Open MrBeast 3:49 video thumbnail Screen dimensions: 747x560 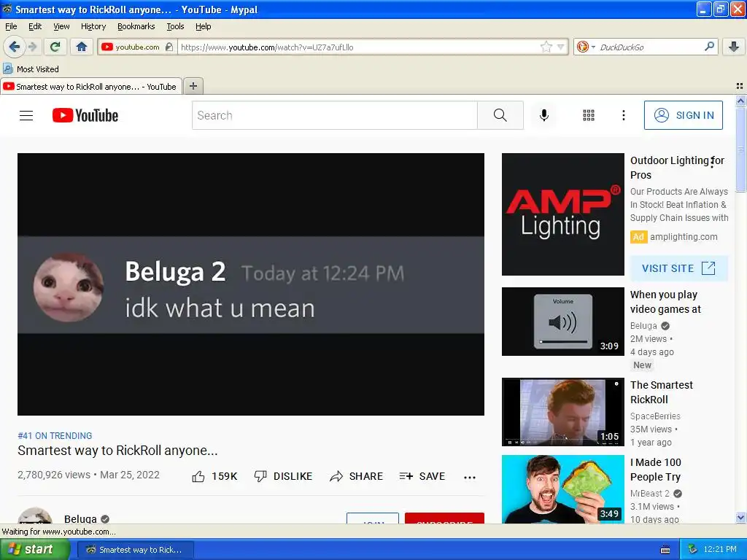562,489
